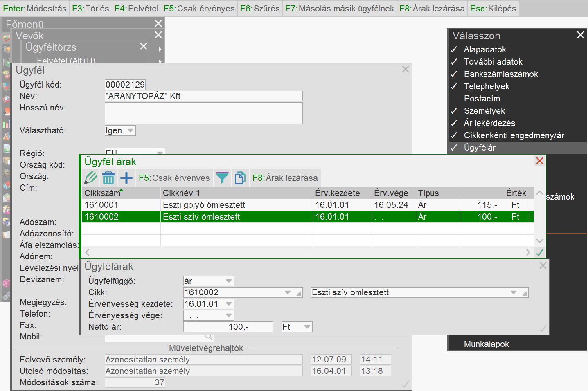The image size is (588, 391).
Task: Click the gray checkmark at the Ügyfél window's bottom
Action: pyautogui.click(x=406, y=384)
